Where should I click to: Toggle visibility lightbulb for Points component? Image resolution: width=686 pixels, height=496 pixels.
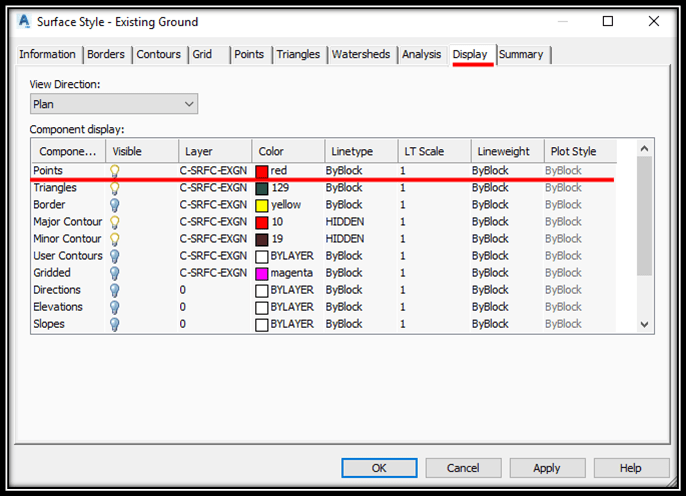[115, 171]
